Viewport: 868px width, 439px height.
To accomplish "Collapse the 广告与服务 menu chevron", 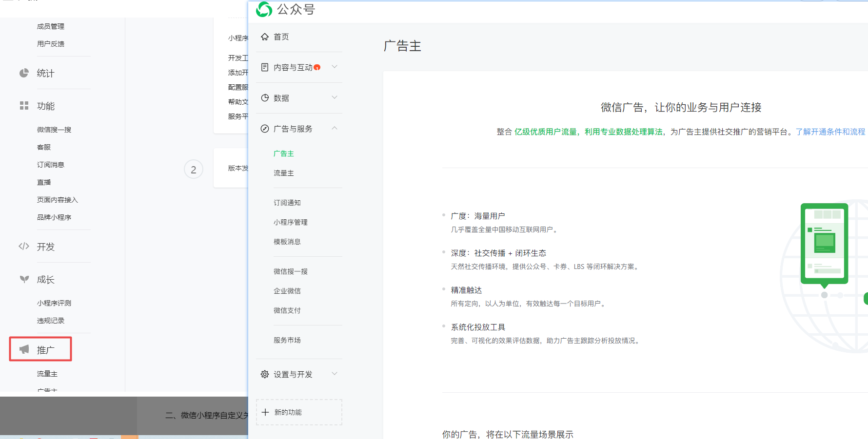I will 335,128.
